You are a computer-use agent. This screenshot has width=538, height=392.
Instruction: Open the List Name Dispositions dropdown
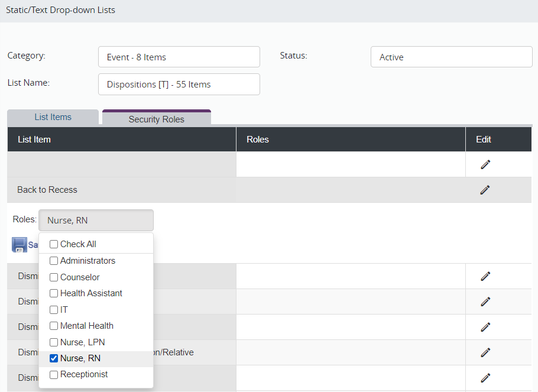(x=179, y=85)
